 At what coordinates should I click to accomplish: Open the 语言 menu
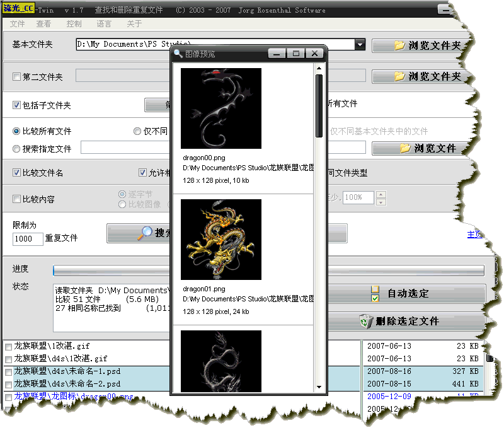[x=104, y=24]
